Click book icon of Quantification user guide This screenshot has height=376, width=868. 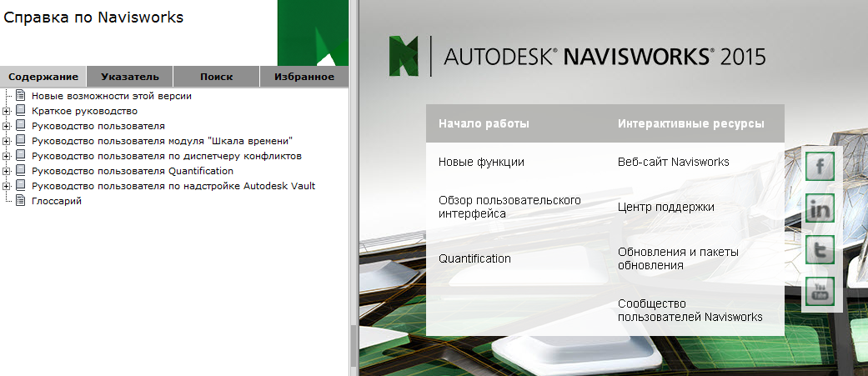(21, 170)
